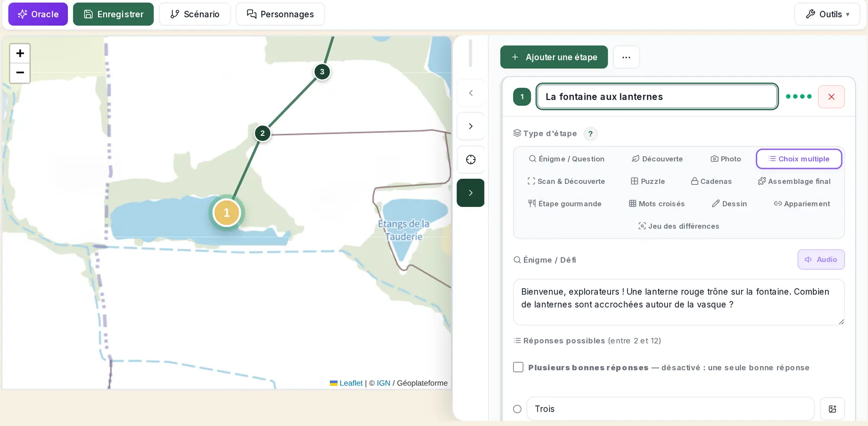Save with the Enregistrer button
The width and height of the screenshot is (868, 426).
113,14
